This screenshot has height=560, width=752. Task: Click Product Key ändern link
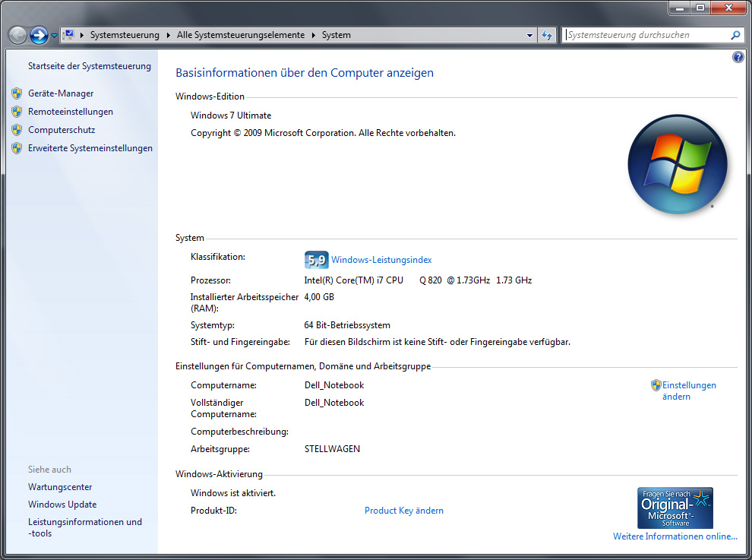pyautogui.click(x=404, y=511)
